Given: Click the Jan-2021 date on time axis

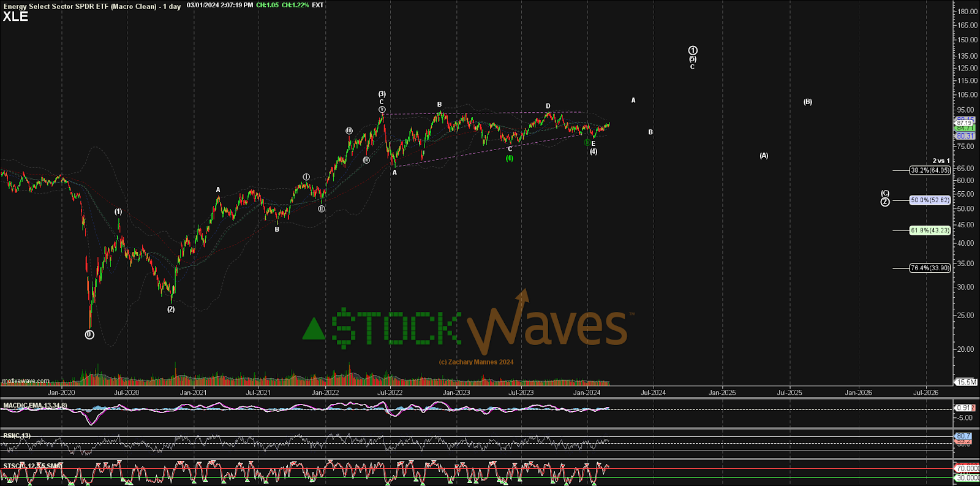Looking at the screenshot, I should click(193, 393).
